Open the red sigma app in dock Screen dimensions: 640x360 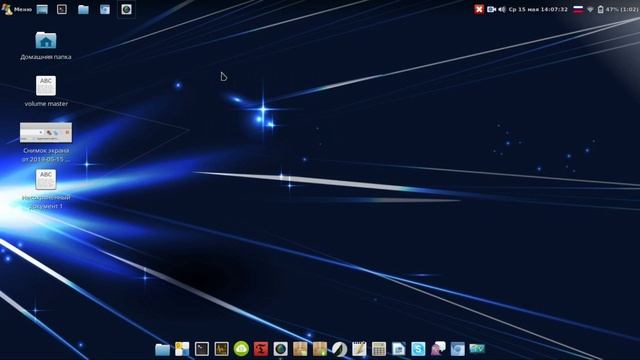click(x=261, y=349)
